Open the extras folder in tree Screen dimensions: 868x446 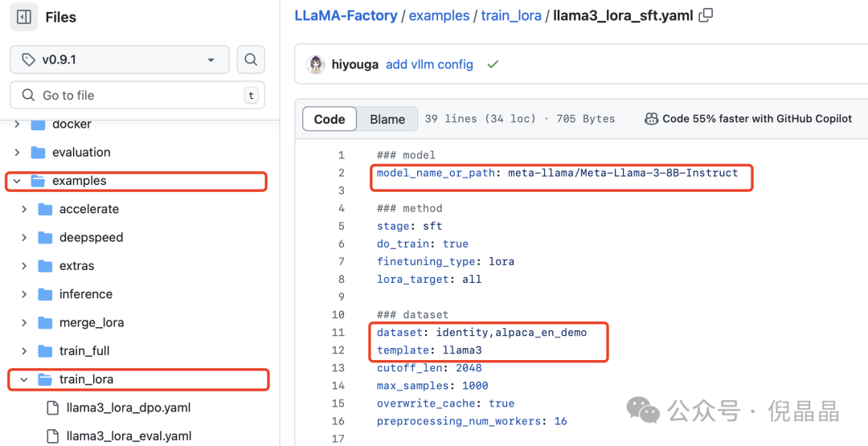coord(77,266)
